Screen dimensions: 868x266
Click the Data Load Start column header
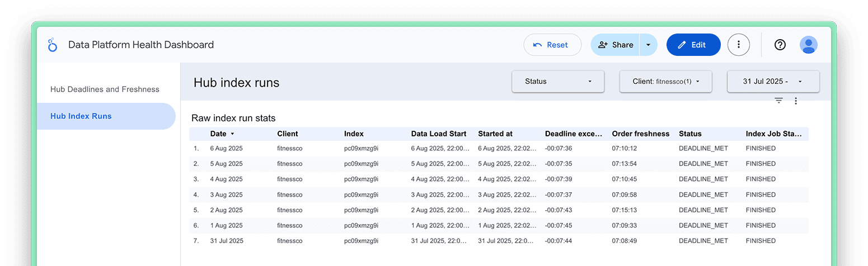click(x=439, y=134)
